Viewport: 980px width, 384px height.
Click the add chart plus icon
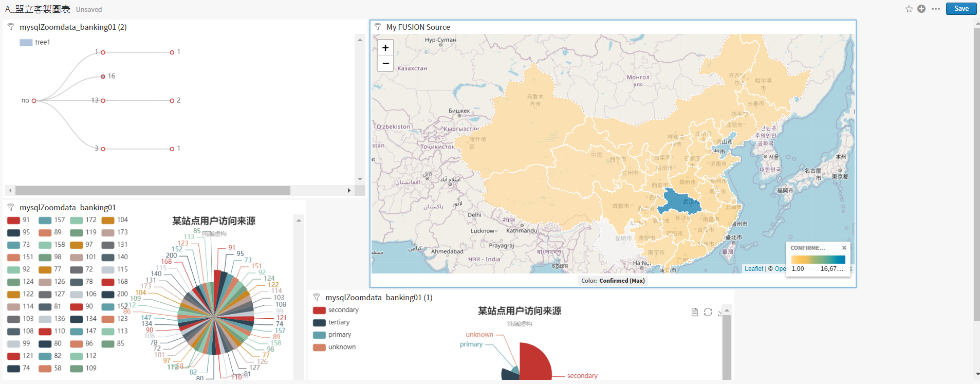coord(921,9)
